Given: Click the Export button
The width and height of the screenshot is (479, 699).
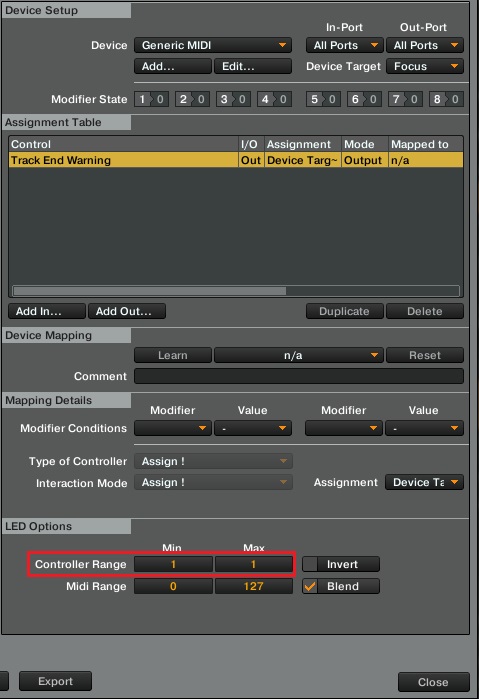Looking at the screenshot, I should click(x=55, y=681).
